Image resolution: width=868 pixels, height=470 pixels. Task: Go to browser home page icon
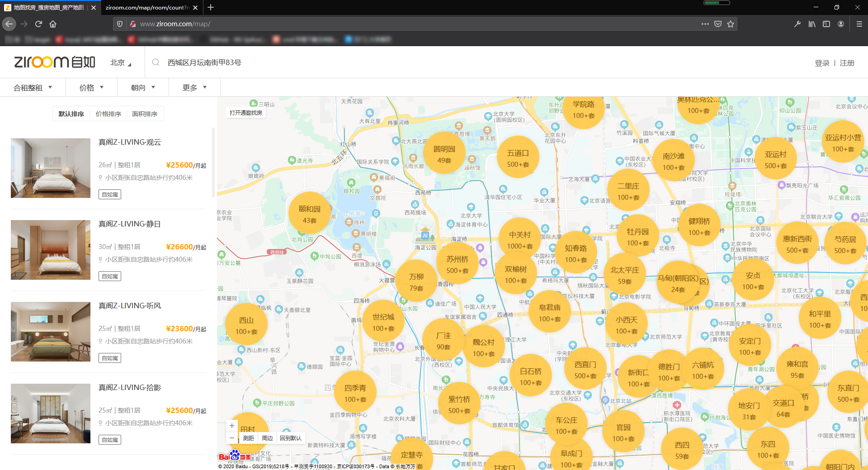(x=53, y=24)
